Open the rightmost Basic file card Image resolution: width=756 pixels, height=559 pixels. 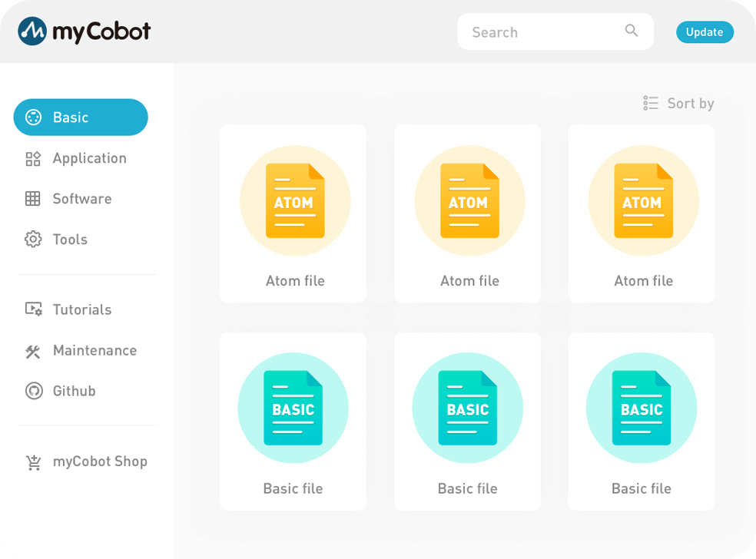(641, 421)
